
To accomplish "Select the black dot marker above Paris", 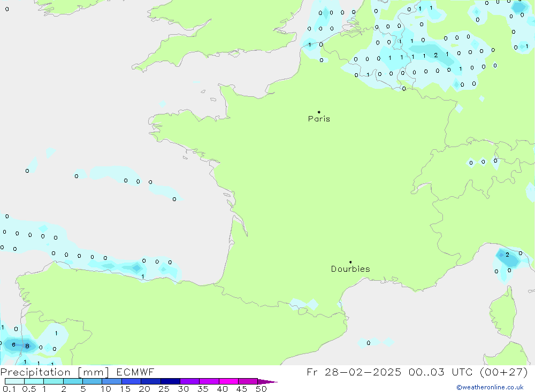I will [x=319, y=112].
